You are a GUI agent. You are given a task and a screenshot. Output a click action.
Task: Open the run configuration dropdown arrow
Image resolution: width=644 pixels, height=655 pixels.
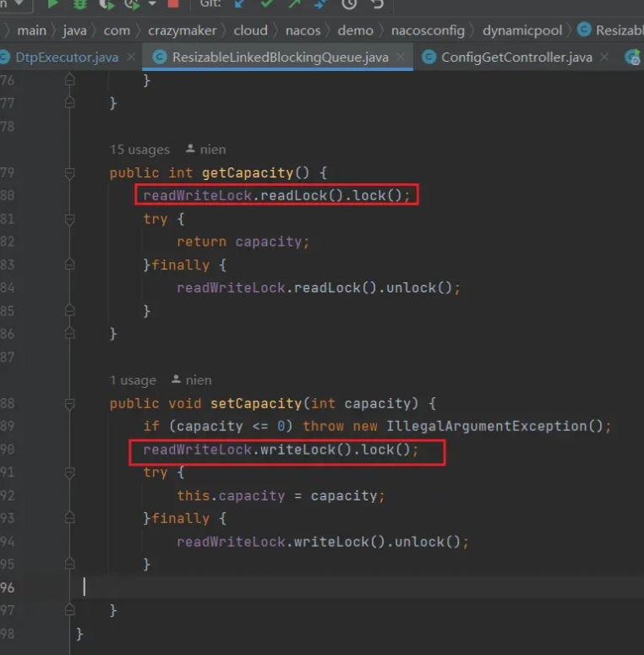coord(19,3)
